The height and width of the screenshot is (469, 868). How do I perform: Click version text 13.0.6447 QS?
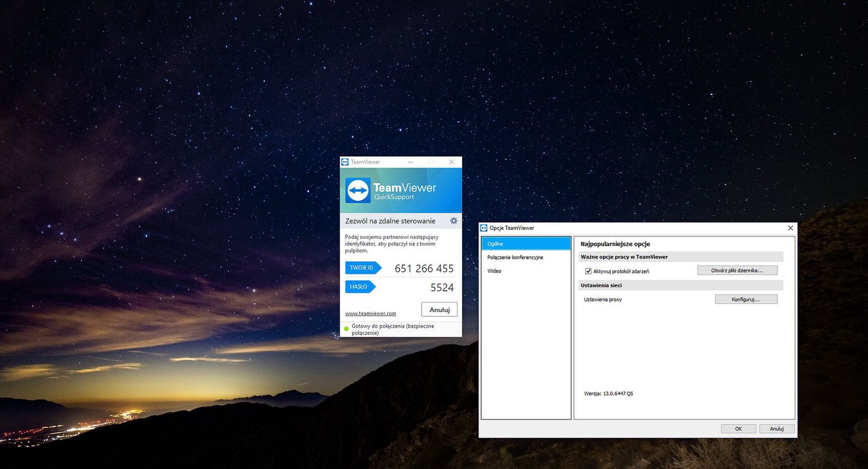click(x=608, y=394)
